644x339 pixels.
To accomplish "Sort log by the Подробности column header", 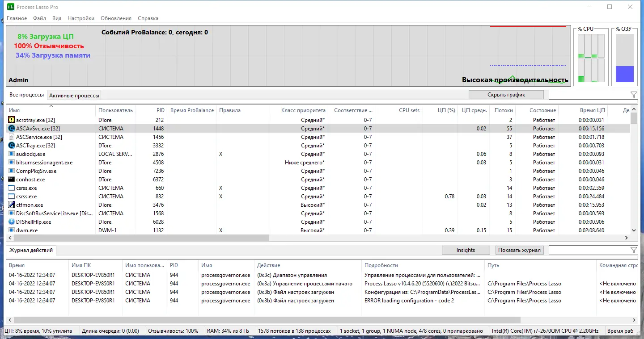I will 423,265.
